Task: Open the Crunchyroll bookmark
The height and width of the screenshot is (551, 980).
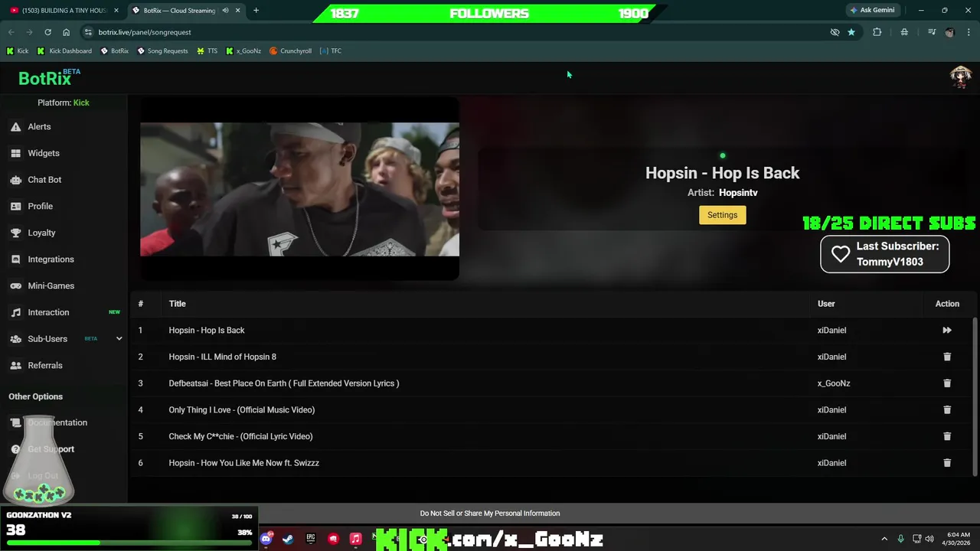Action: coord(290,51)
